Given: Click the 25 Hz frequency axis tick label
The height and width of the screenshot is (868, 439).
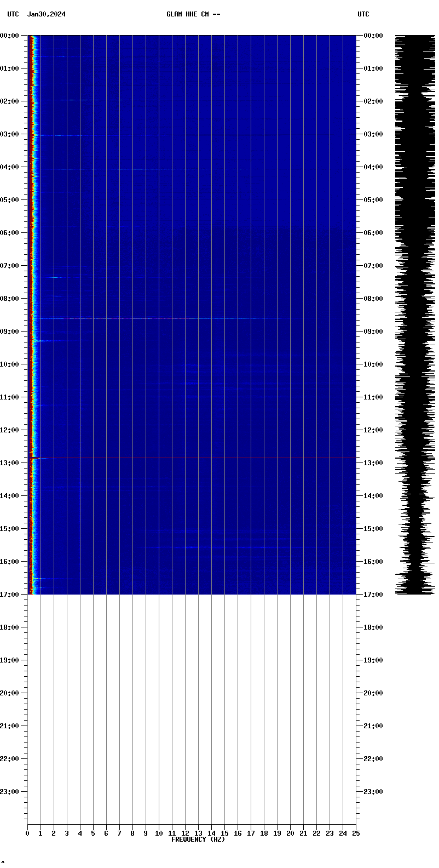Looking at the screenshot, I should (x=356, y=833).
